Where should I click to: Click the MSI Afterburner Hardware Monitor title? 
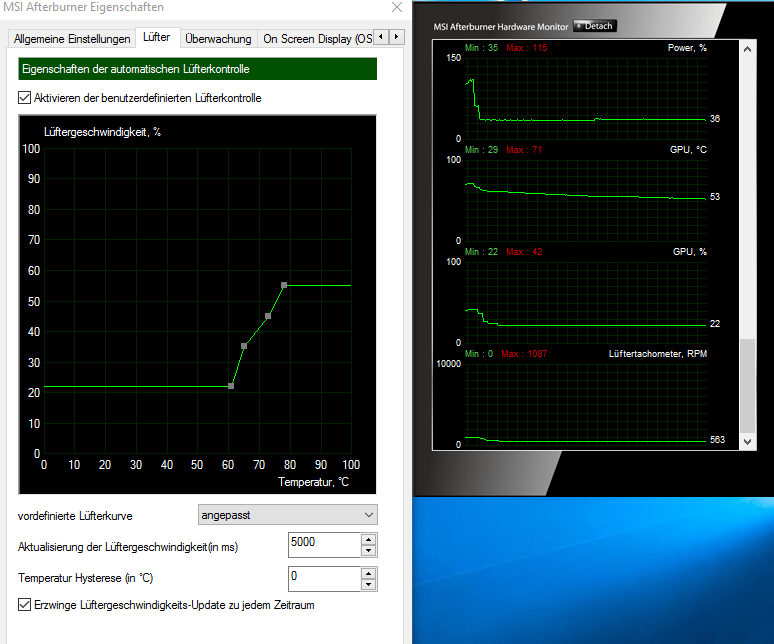click(501, 27)
